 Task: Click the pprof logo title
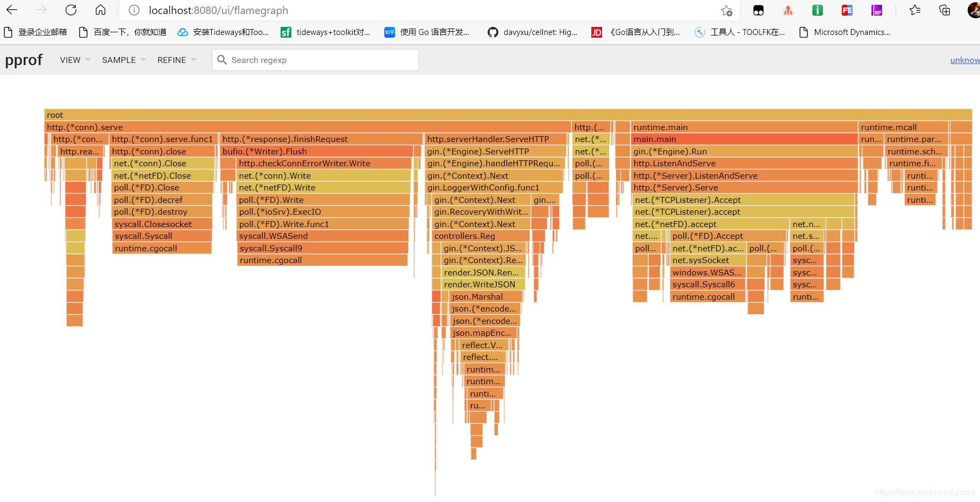click(x=24, y=60)
